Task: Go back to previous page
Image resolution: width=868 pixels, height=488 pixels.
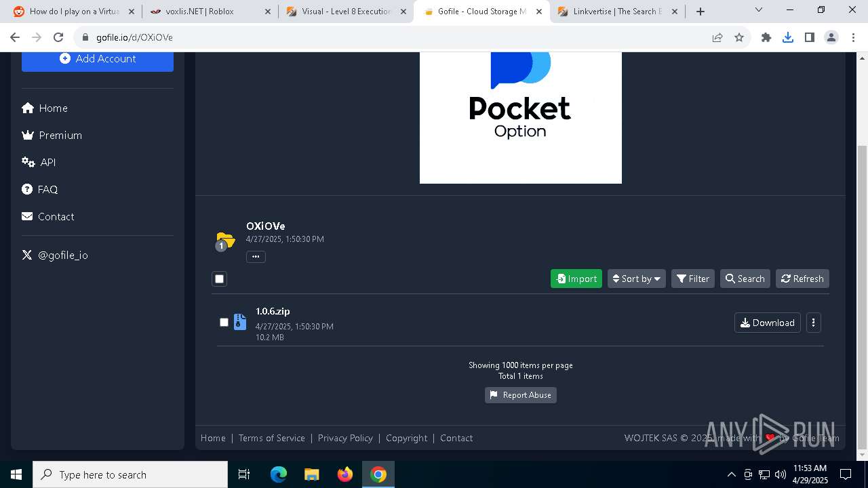Action: [x=15, y=37]
